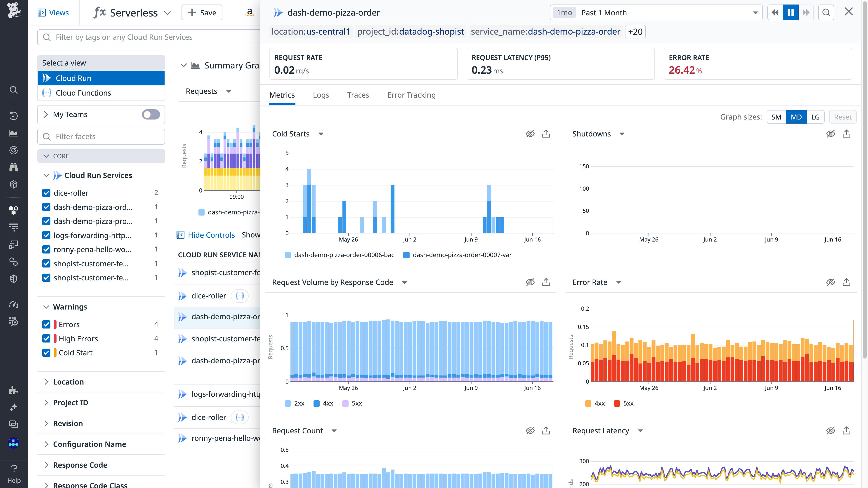Viewport: 868px width, 488px height.
Task: Flip the My Teams toggle switch
Action: click(151, 115)
